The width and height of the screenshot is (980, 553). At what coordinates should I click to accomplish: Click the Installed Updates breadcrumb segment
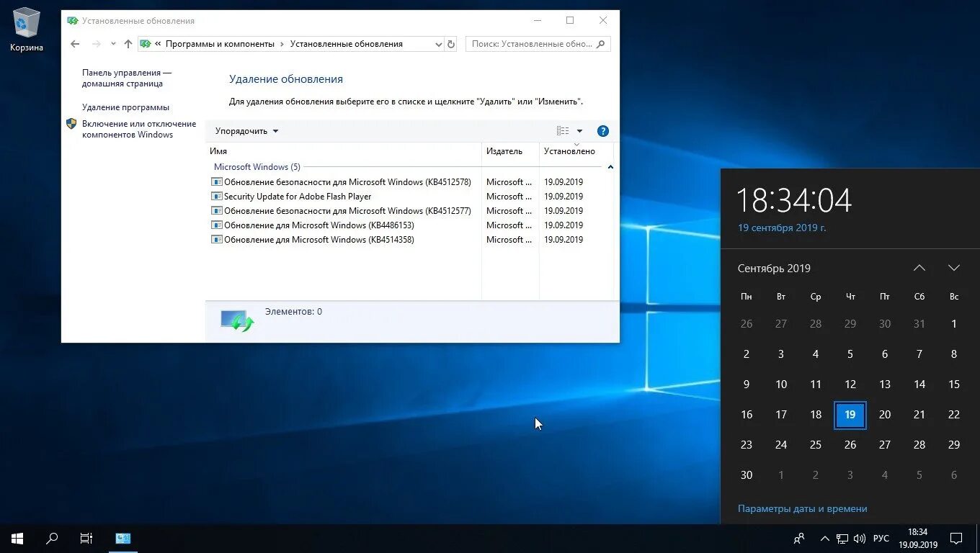click(347, 44)
